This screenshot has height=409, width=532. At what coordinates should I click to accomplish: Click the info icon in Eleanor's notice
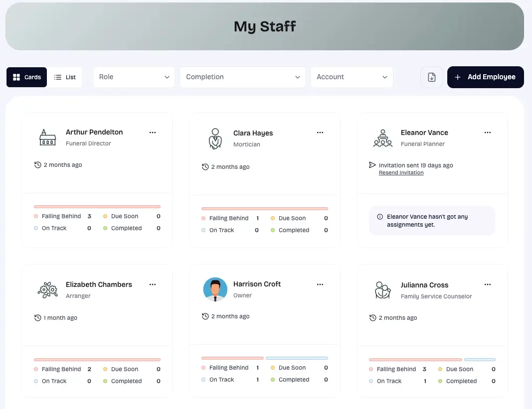tap(380, 217)
